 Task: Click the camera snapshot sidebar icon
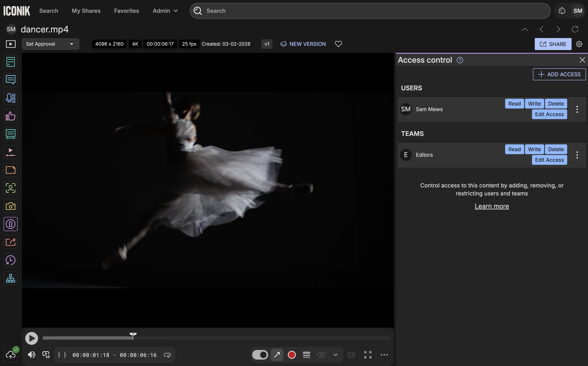(10, 206)
